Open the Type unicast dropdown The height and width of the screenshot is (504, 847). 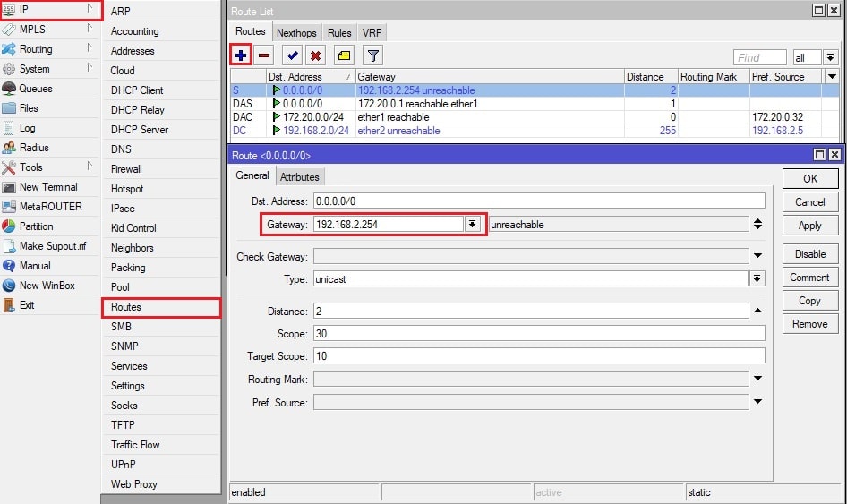[758, 279]
